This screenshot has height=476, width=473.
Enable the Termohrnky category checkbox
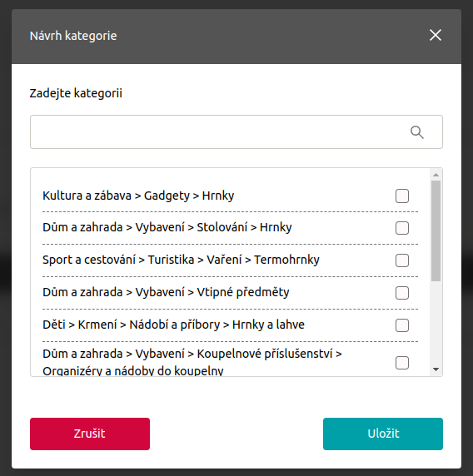coord(402,260)
